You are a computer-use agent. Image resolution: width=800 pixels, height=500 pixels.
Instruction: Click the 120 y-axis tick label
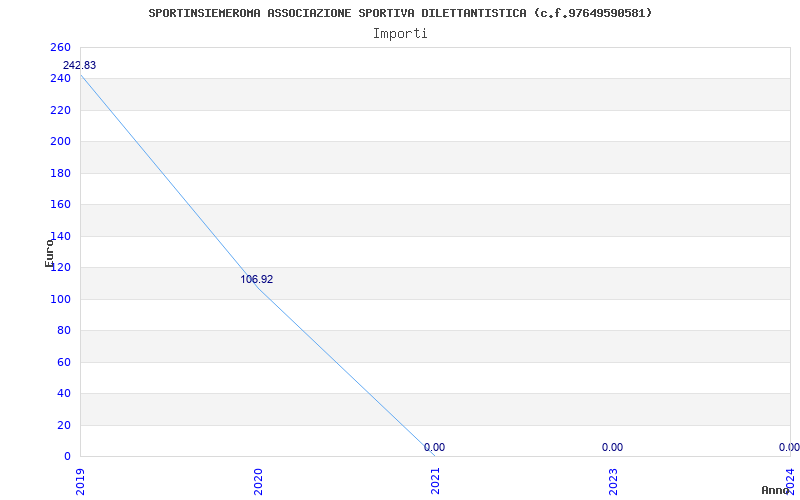click(60, 267)
